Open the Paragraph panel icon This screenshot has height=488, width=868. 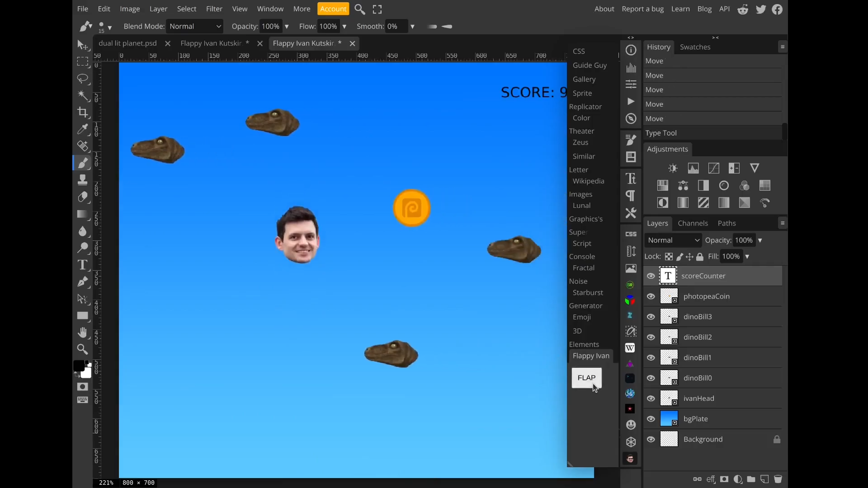(631, 196)
